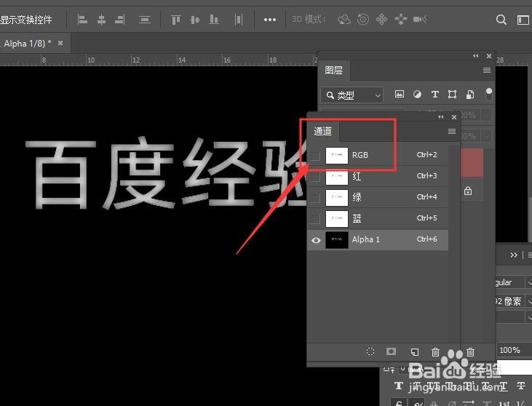Screen dimensions: 532x406
Task: Filter Layers panel by smart objects icon
Action: click(x=470, y=94)
